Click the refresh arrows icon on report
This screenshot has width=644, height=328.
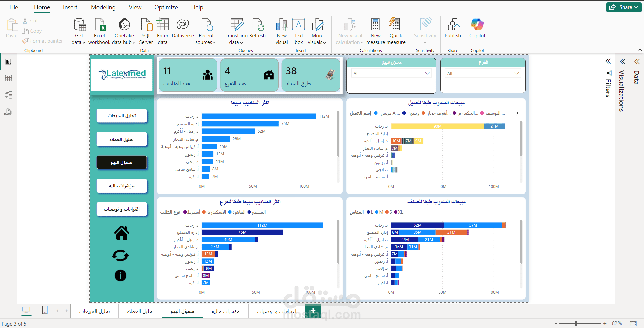(121, 256)
